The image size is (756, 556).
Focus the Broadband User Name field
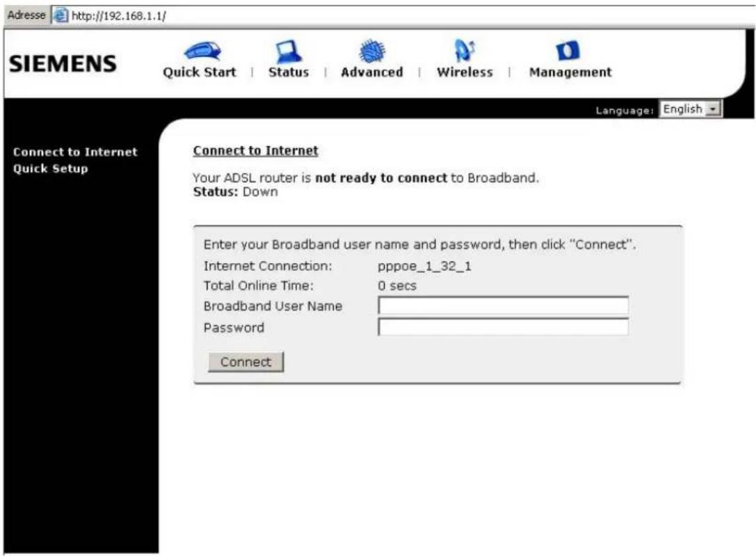[504, 305]
